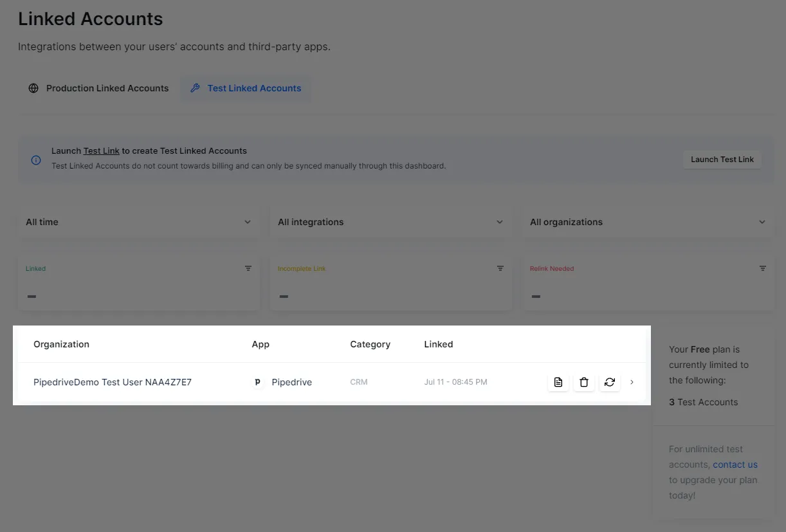Open the All time dropdown
The height and width of the screenshot is (532, 786).
coord(138,222)
